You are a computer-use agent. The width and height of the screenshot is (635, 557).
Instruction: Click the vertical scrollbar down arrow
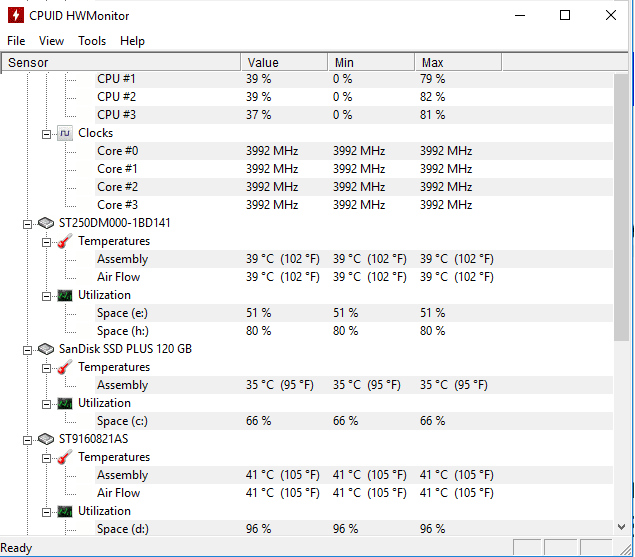click(x=621, y=527)
